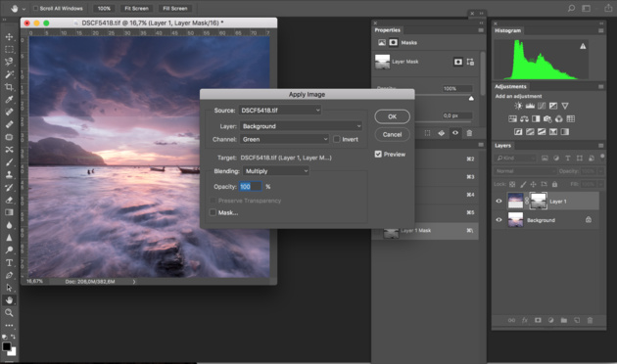Select the Magic Wand tool
The image size is (617, 364).
(x=9, y=74)
